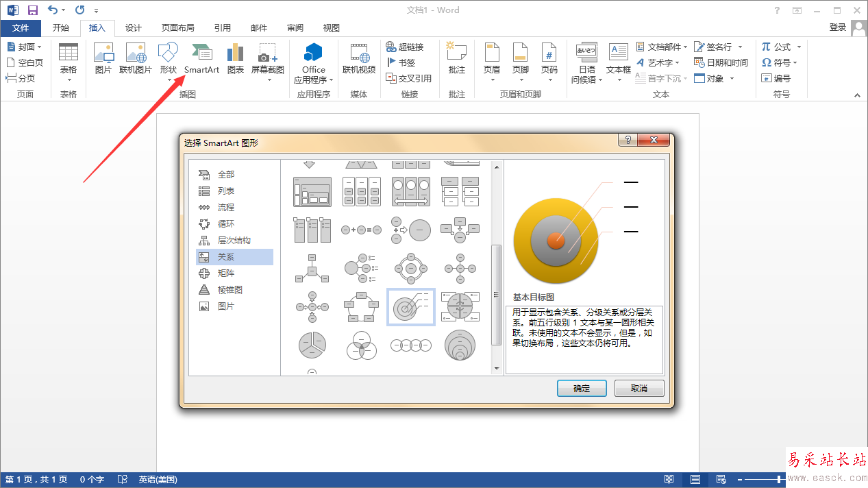
Task: Choose the 图片 category in the SmartArt dialog
Action: click(234, 306)
